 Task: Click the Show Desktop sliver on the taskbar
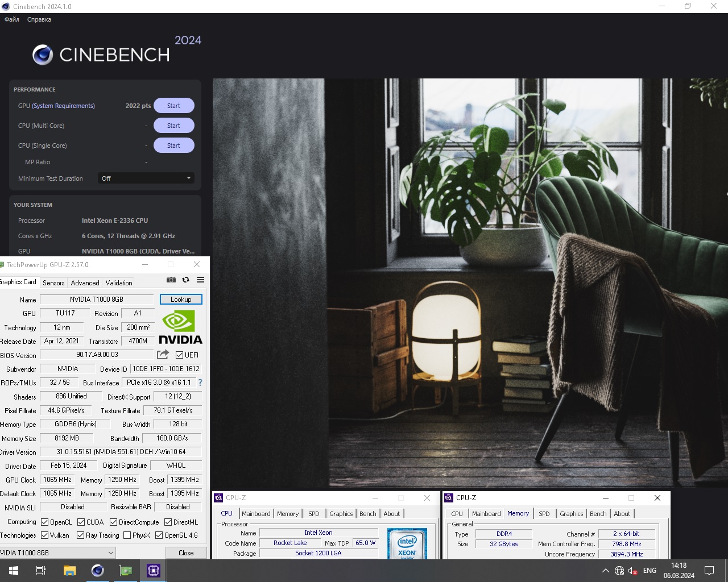pos(726,571)
